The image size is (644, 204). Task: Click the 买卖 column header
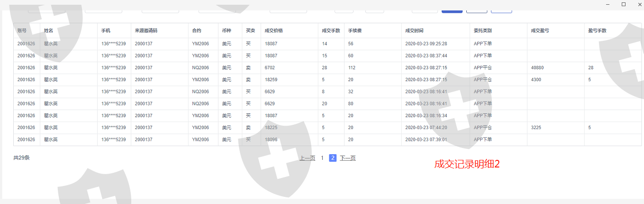click(x=251, y=30)
